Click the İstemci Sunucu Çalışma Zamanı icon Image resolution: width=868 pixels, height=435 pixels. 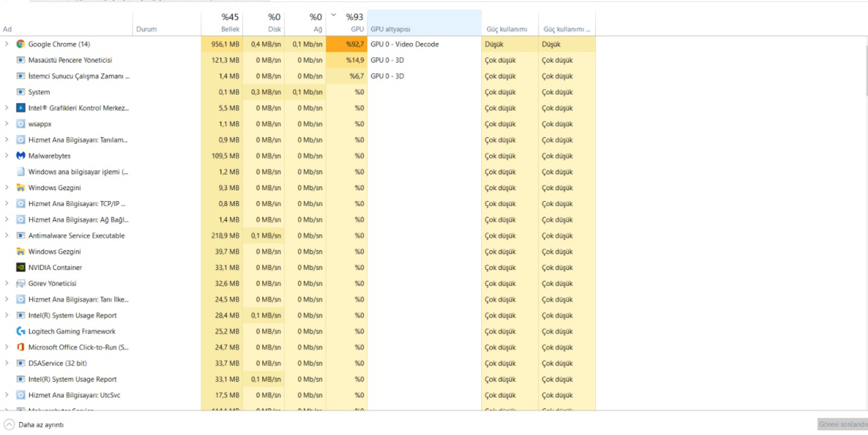[20, 76]
